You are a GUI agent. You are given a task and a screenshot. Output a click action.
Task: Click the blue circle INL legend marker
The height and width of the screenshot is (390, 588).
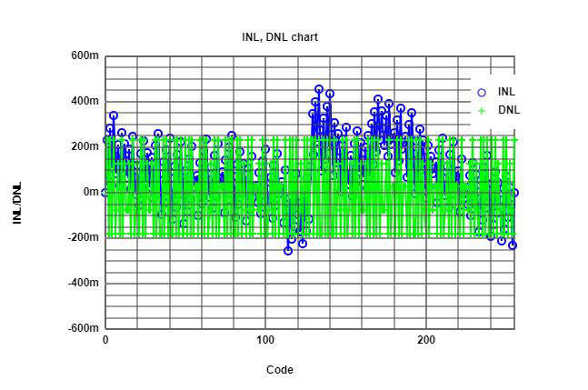(482, 92)
